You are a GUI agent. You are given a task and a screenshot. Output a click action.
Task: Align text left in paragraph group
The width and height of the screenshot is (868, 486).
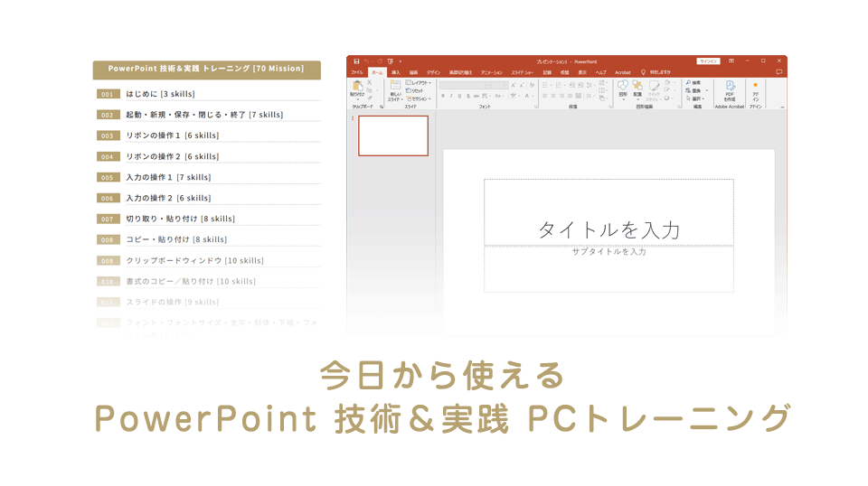(x=545, y=96)
